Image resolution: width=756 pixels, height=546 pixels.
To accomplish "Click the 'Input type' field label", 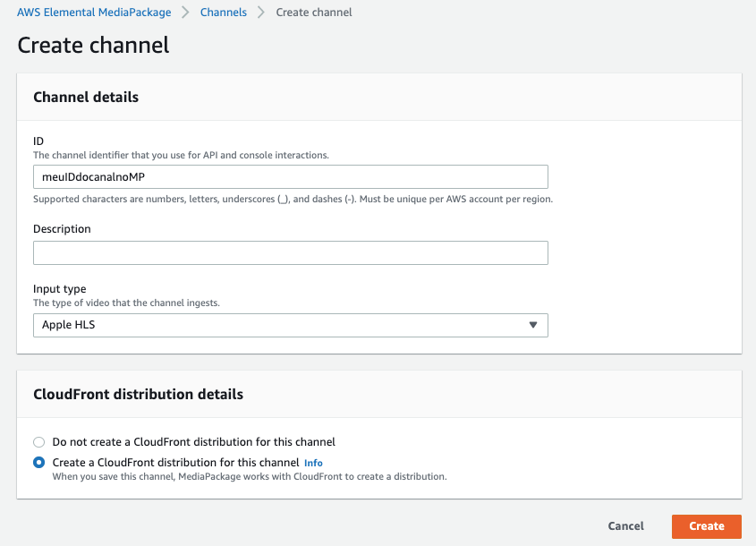I will 59,289.
